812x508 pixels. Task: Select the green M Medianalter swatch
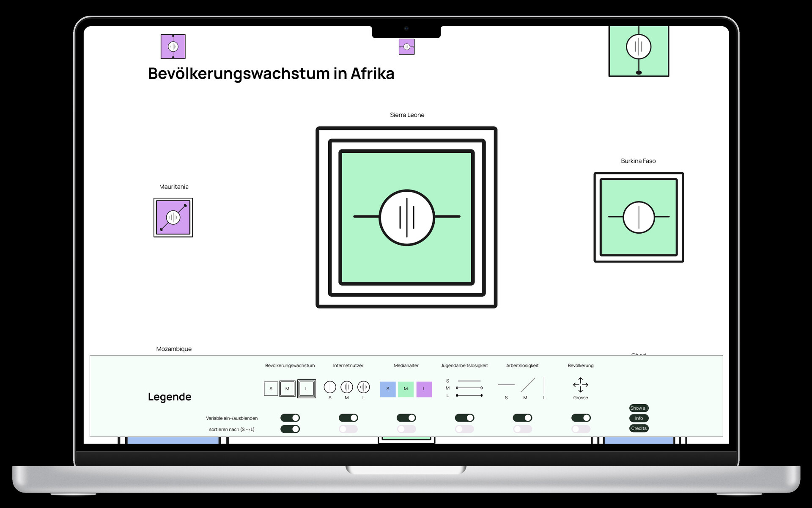click(406, 389)
